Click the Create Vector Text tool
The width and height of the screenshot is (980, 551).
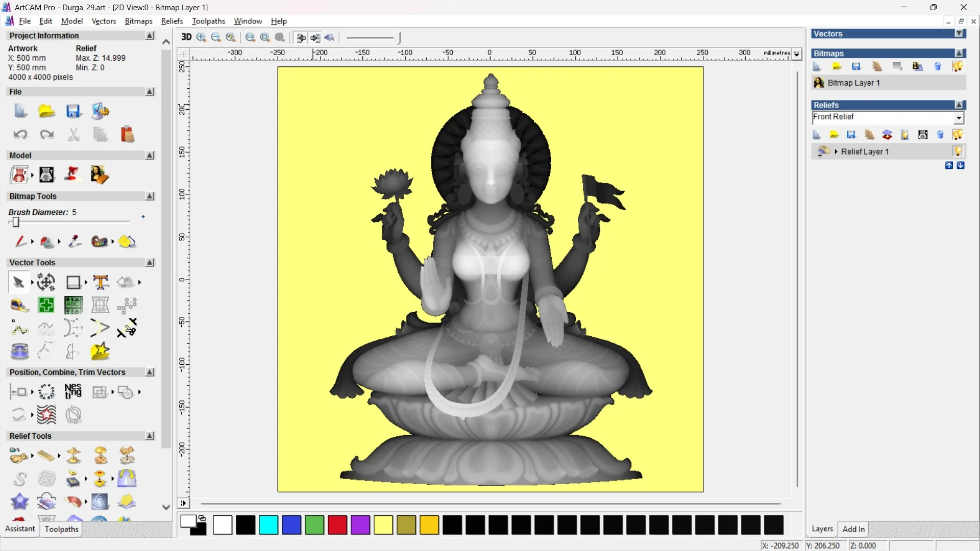coord(101,282)
